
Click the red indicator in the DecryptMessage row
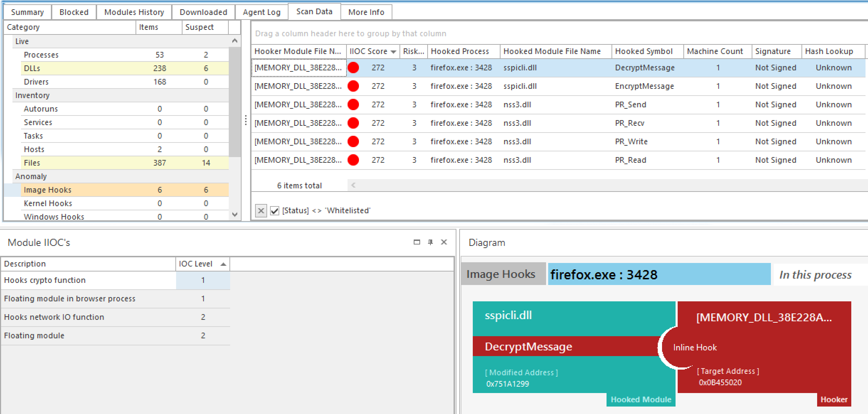pos(353,68)
